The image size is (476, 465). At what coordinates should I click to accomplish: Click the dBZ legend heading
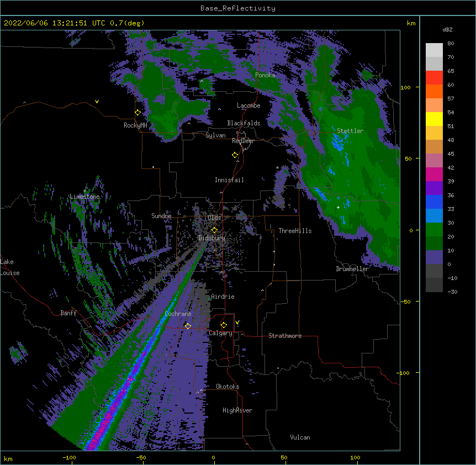tap(447, 29)
